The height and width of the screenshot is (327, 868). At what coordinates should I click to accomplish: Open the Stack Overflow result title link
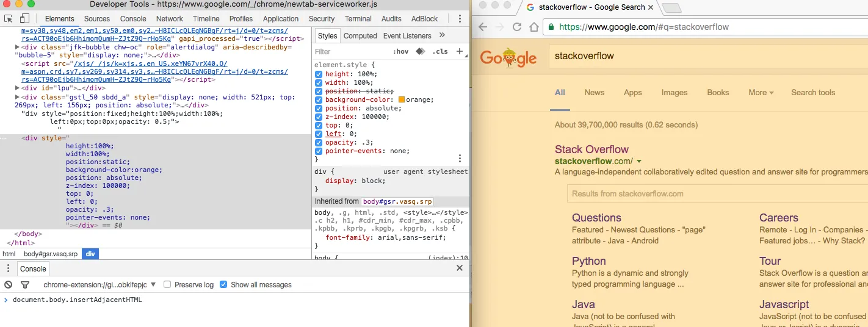pos(591,149)
